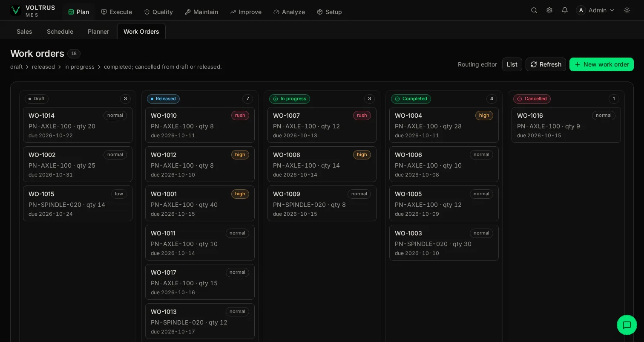Open the Quality menu
Image resolution: width=644 pixels, height=342 pixels.
[x=158, y=12]
